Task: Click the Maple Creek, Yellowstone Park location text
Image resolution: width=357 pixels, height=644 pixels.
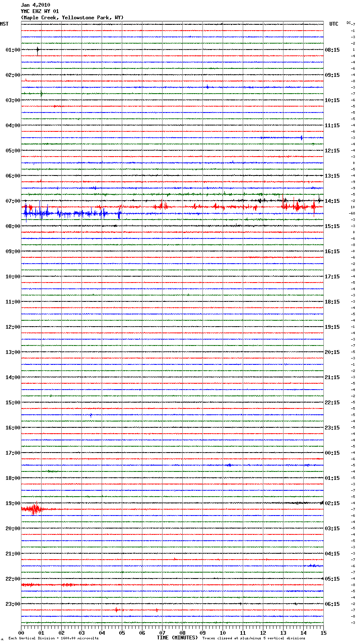Action: [72, 18]
